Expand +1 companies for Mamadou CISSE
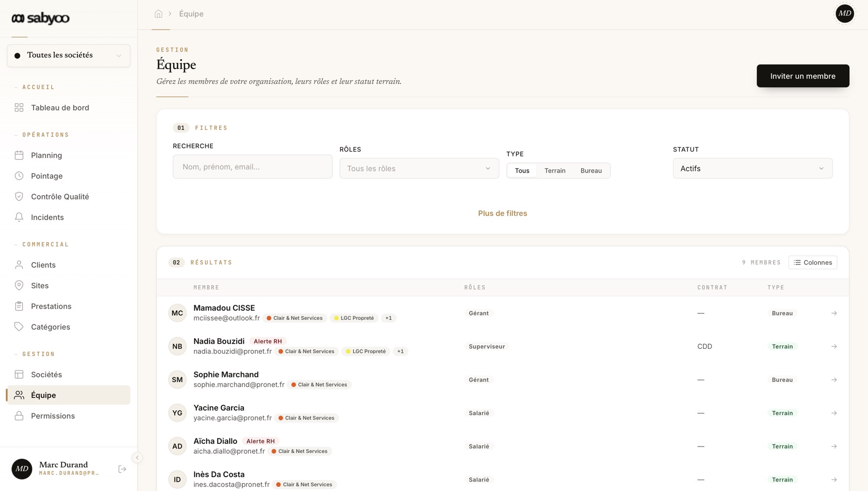Screen dimensions: 868x491 click(389, 318)
